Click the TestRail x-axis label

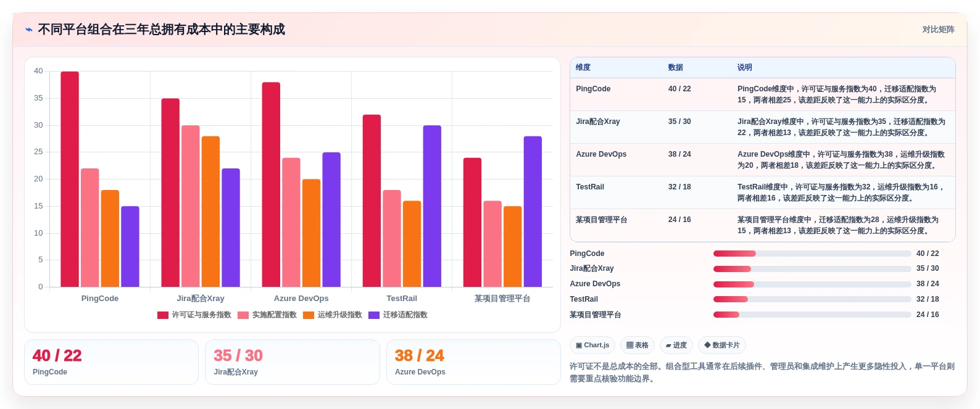[402, 299]
